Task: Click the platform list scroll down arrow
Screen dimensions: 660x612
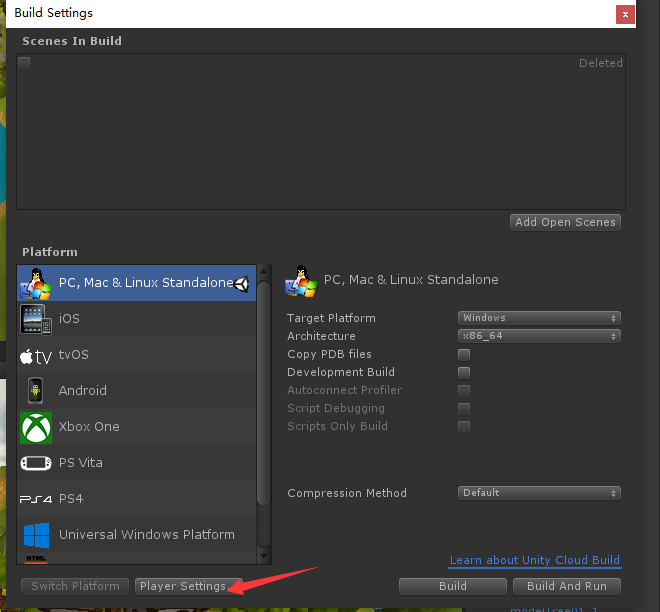Action: click(263, 556)
